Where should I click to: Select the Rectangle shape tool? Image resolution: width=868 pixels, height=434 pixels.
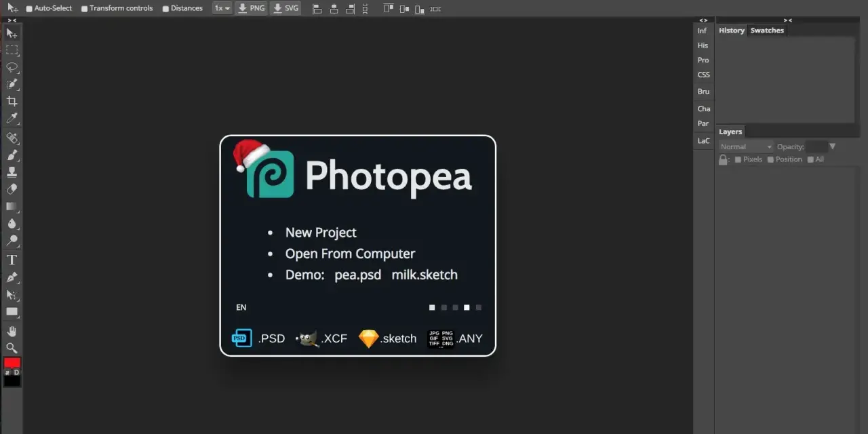click(12, 312)
